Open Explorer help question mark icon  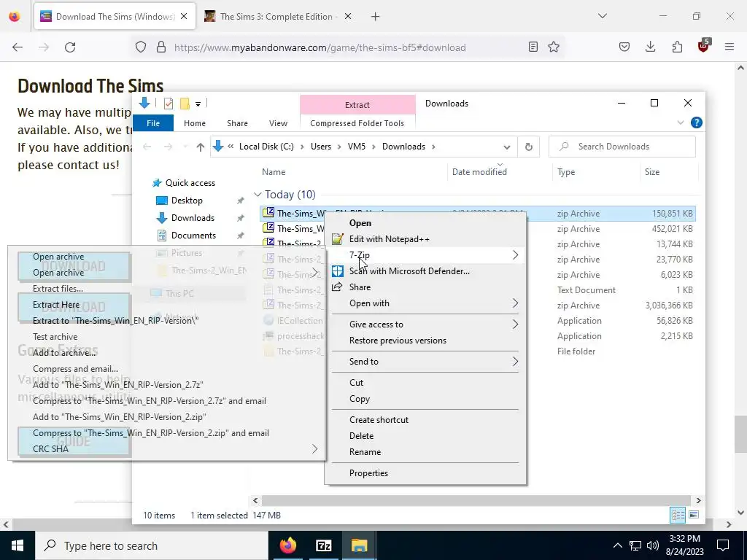pos(696,122)
